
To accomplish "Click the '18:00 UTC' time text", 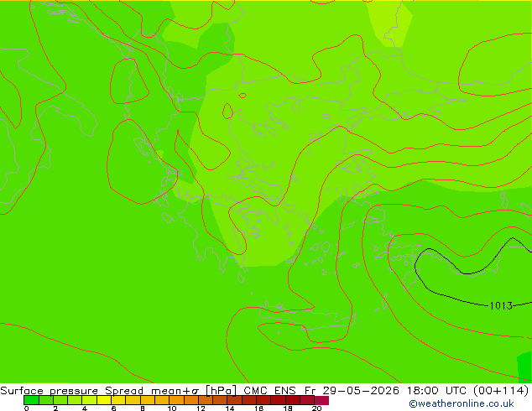I will (x=437, y=391).
